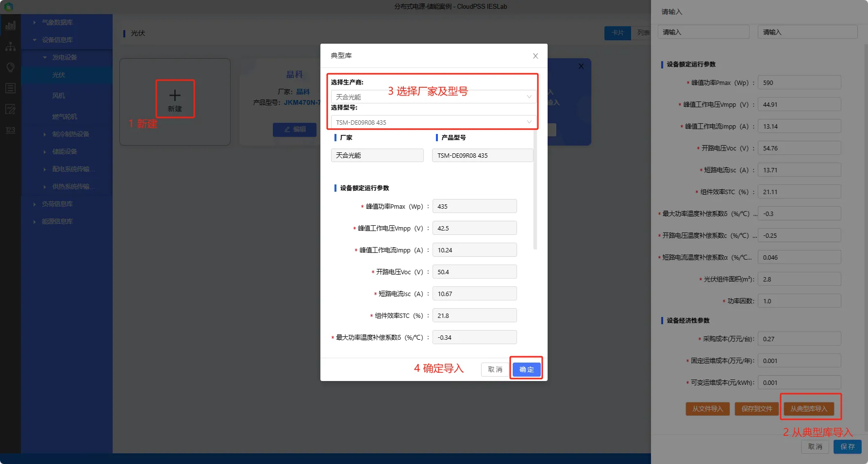Click the dialog 组件效率STC field showing 21.8

475,315
